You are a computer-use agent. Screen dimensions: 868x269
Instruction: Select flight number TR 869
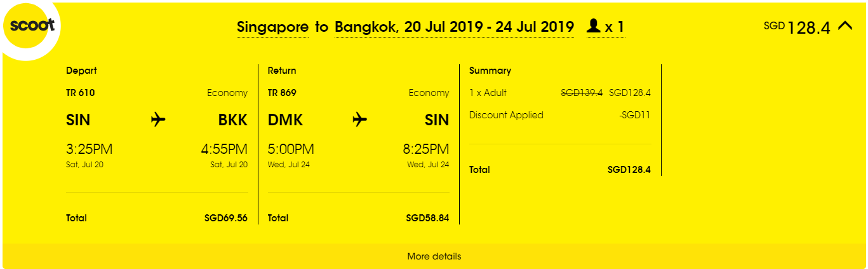[282, 93]
